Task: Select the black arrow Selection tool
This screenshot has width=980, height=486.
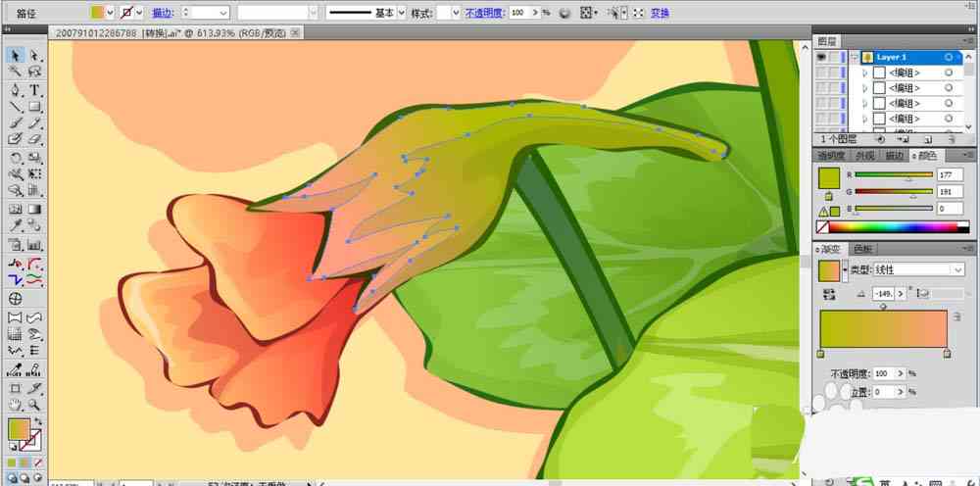Action: pyautogui.click(x=16, y=55)
